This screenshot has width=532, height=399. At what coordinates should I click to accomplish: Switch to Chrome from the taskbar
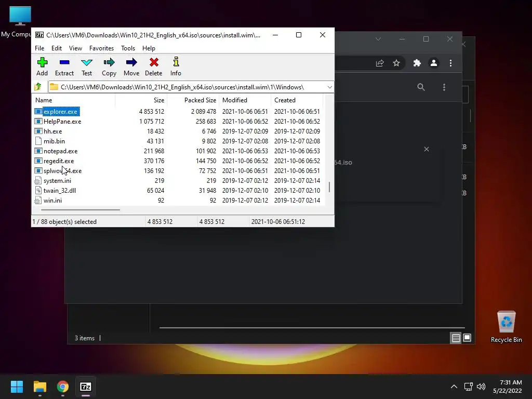[63, 387]
